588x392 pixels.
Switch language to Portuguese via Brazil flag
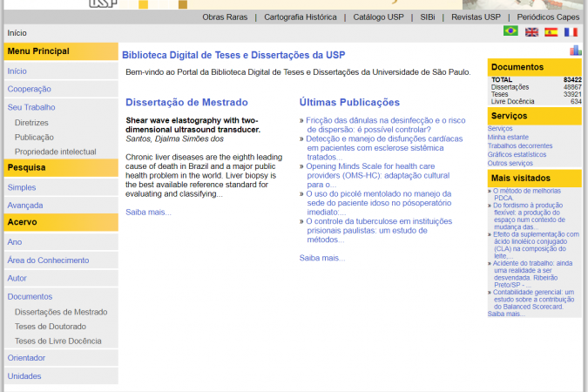pos(510,31)
